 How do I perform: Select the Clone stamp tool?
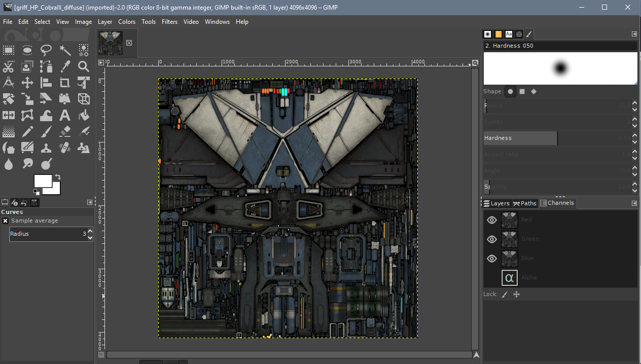click(x=46, y=148)
